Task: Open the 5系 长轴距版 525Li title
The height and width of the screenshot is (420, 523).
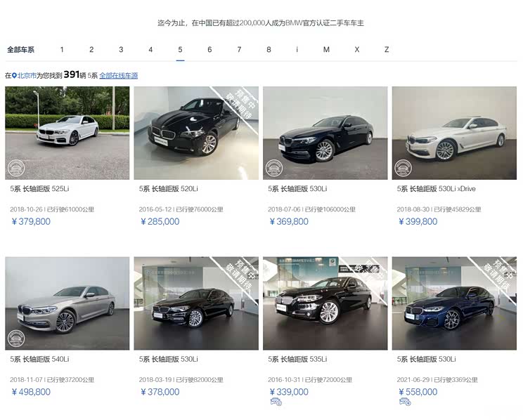Action: pos(39,189)
